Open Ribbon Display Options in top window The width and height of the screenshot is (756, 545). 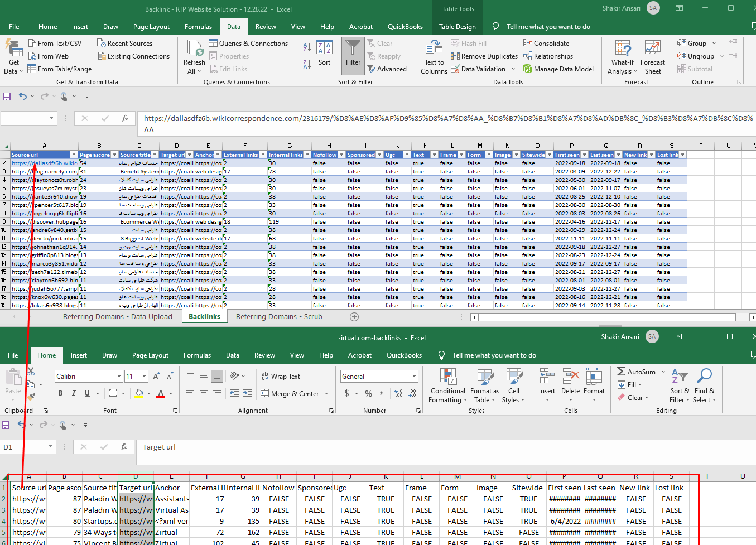pyautogui.click(x=679, y=8)
